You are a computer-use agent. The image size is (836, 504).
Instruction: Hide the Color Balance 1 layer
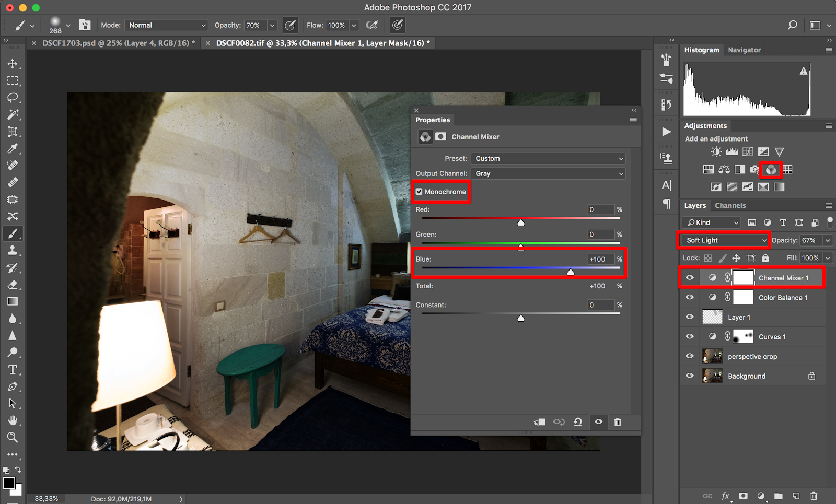(690, 297)
